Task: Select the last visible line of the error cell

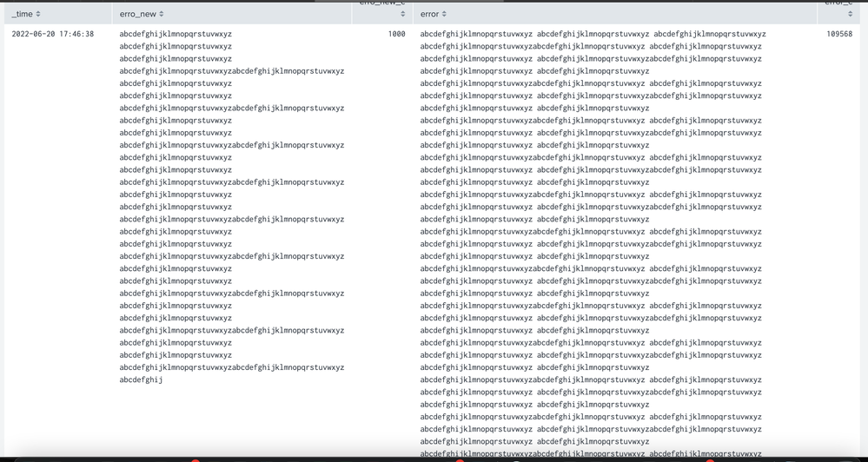Action: click(x=591, y=453)
